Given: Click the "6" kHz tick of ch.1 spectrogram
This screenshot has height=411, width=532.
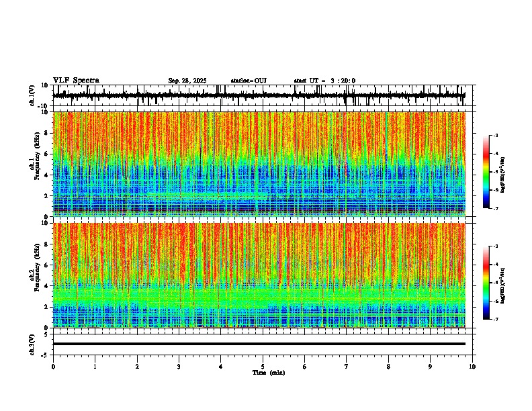Looking at the screenshot, I should 47,154.
